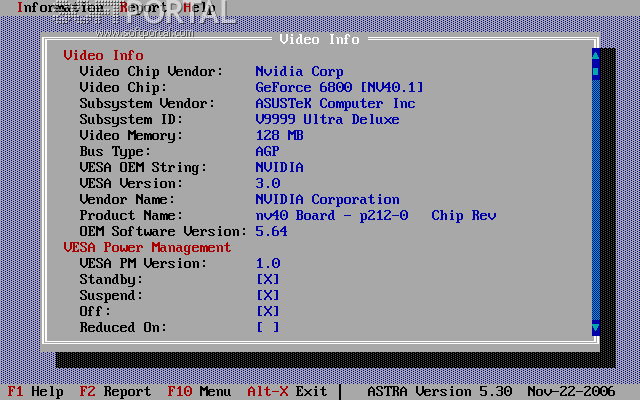
Task: Click the AGP bus type value
Action: (268, 151)
